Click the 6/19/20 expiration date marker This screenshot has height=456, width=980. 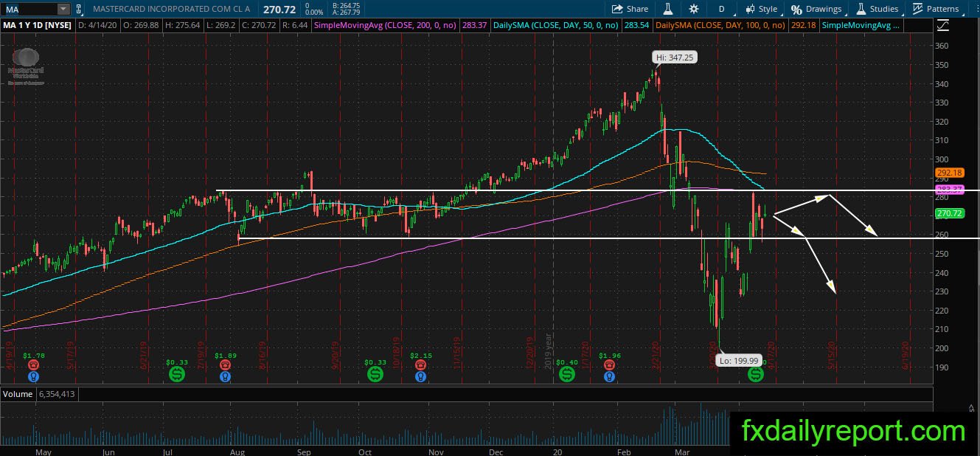click(x=906, y=355)
